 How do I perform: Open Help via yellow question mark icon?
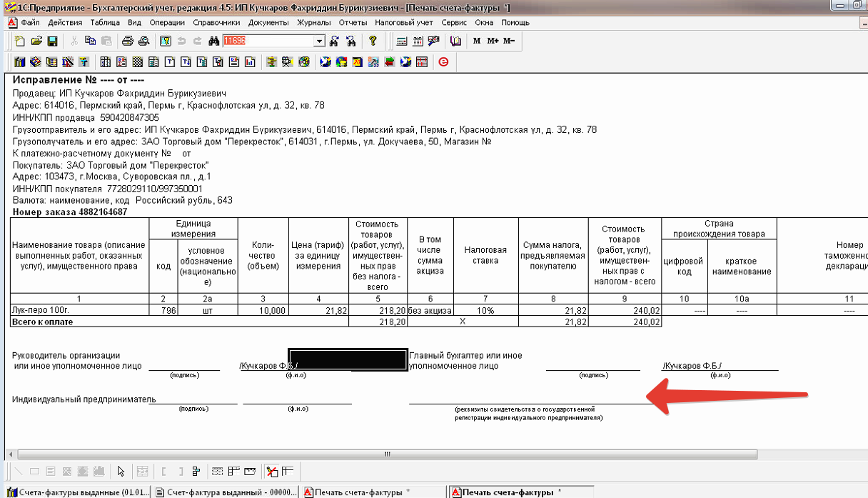373,41
